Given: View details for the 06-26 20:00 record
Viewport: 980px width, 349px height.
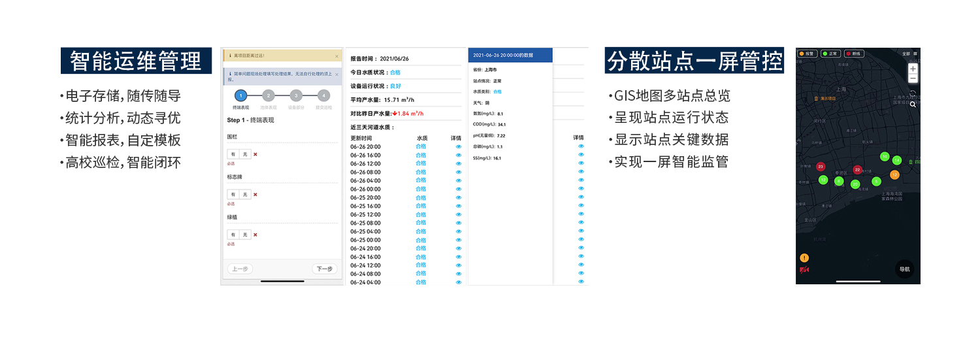Looking at the screenshot, I should 458,146.
